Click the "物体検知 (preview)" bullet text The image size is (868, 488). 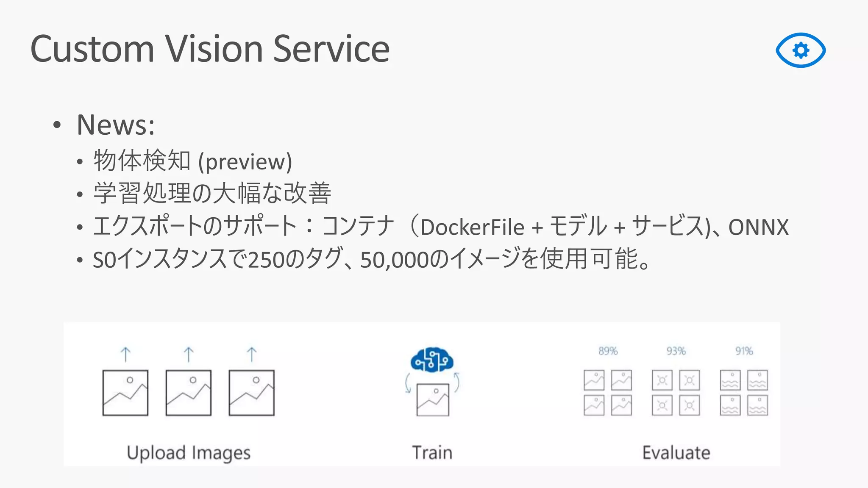click(x=193, y=161)
